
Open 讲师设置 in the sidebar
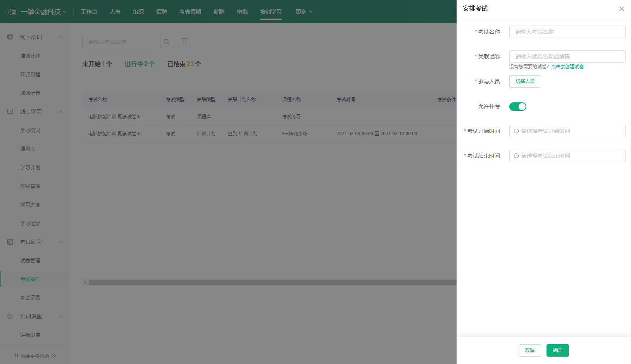click(x=30, y=335)
